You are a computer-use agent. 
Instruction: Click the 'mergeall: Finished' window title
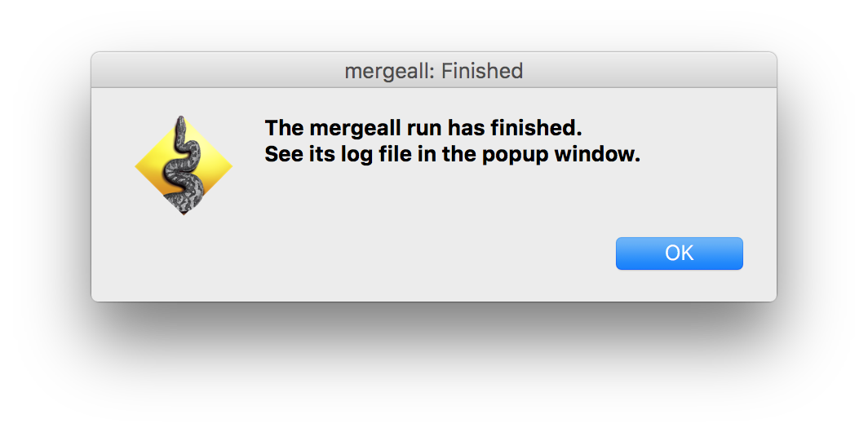point(433,71)
